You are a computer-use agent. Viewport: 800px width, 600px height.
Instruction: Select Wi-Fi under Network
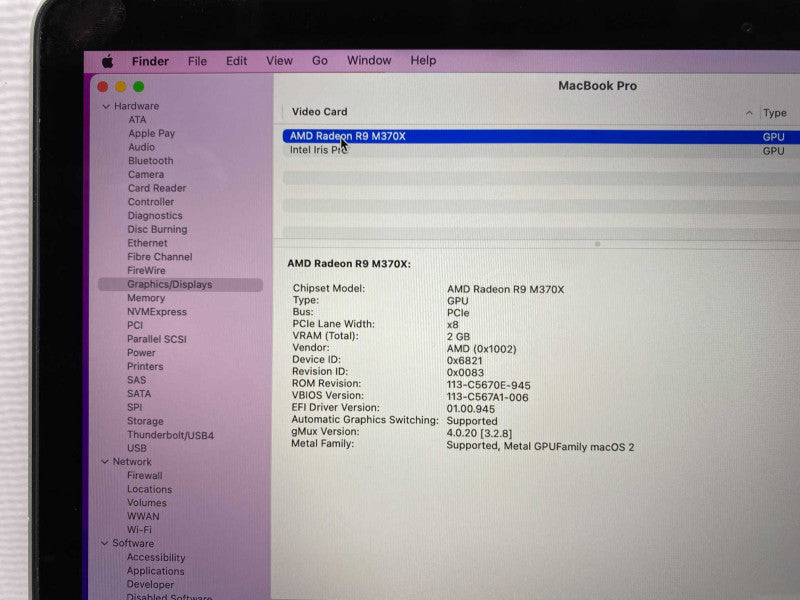coord(139,530)
